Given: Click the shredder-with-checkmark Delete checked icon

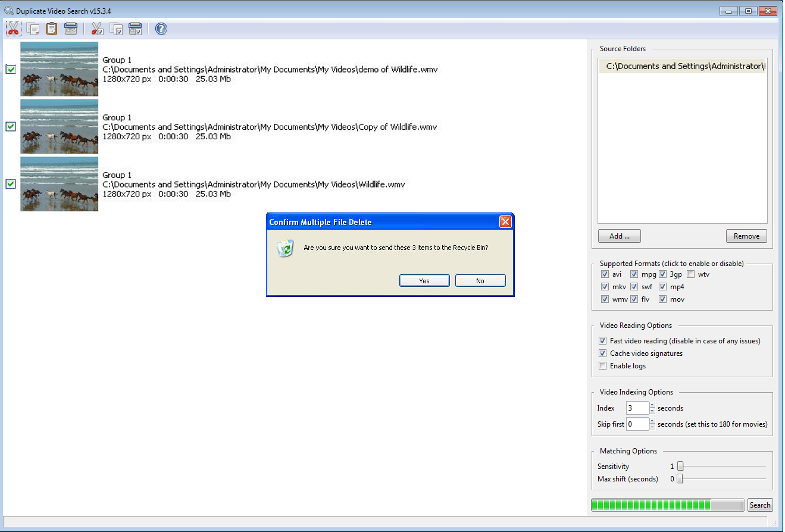Looking at the screenshot, I should pos(135,29).
